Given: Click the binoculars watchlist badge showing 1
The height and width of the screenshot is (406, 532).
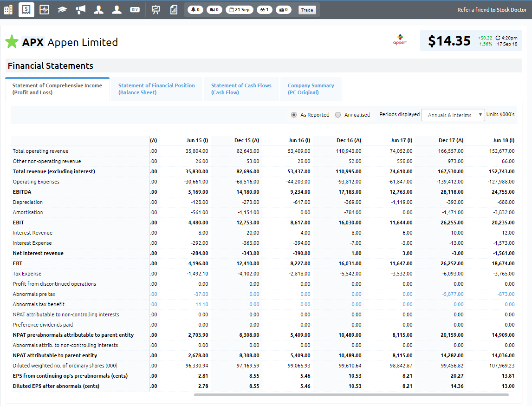Looking at the screenshot, I should click(x=264, y=10).
